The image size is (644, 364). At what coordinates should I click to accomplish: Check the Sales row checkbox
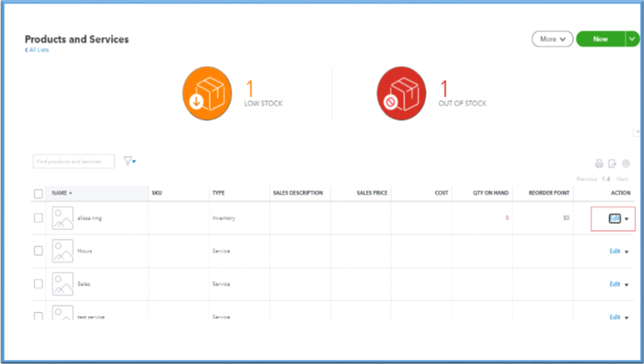38,284
